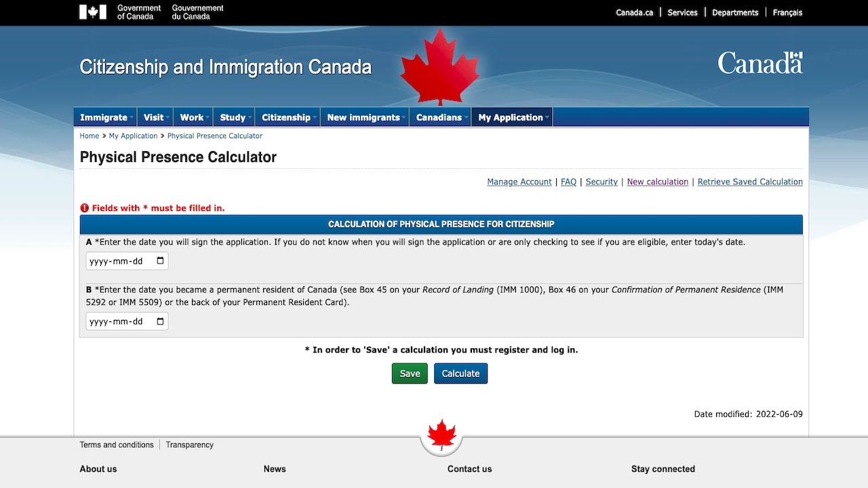
Task: Open calendar picker icon for date B
Action: pos(160,321)
